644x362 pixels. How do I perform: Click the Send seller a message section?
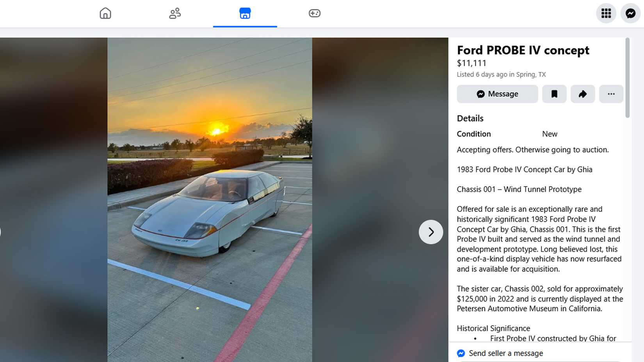[506, 353]
